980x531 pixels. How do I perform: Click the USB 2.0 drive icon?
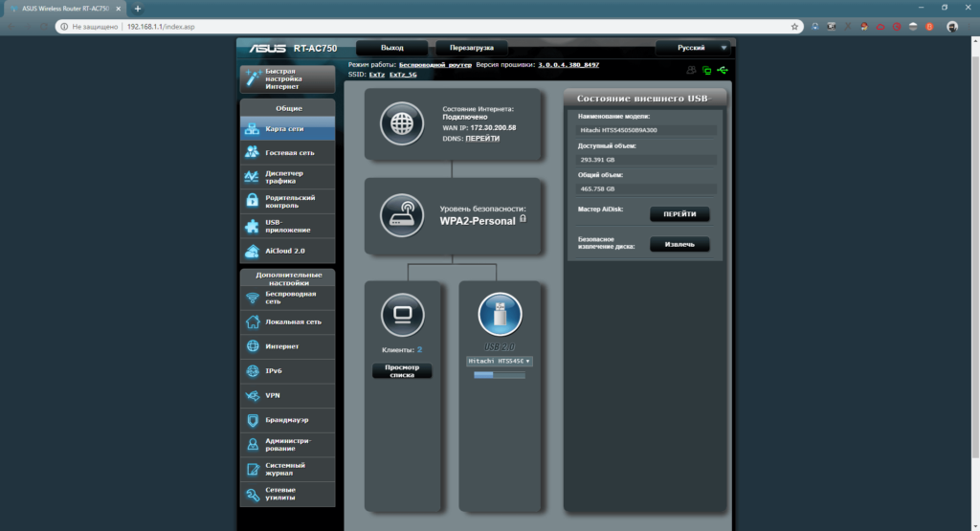tap(500, 314)
